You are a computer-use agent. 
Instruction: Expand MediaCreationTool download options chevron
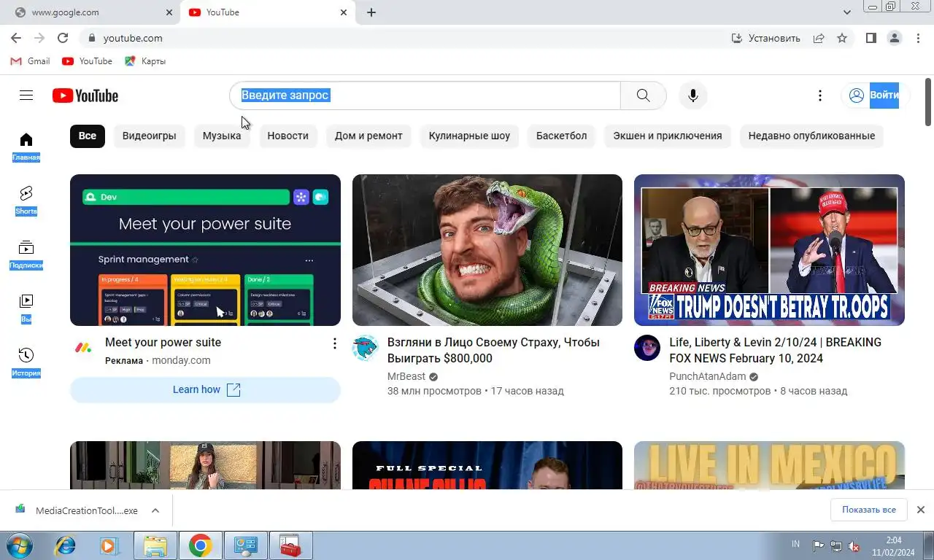[155, 510]
